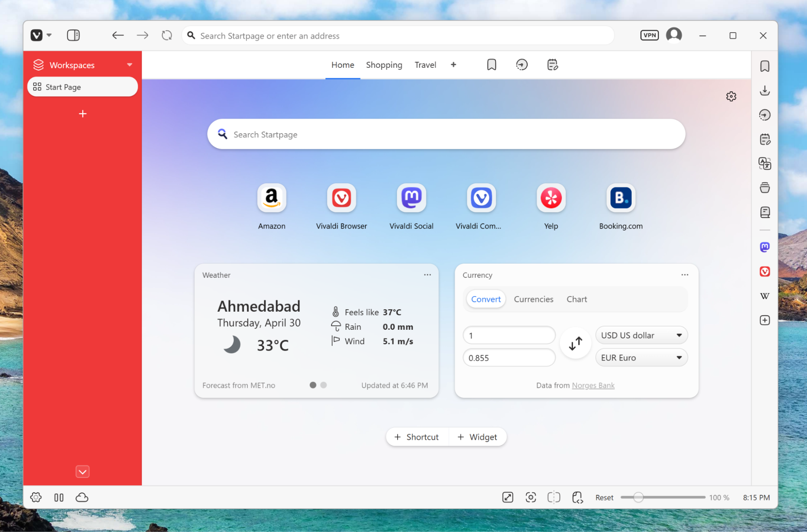Open Notes from start page nav
The height and width of the screenshot is (532, 807).
[552, 65]
